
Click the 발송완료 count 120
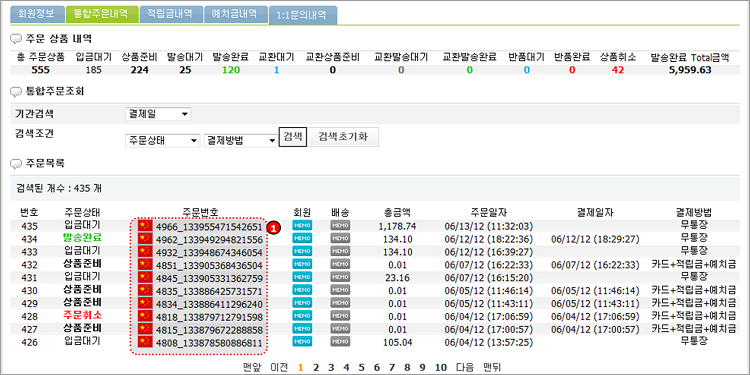click(x=231, y=70)
